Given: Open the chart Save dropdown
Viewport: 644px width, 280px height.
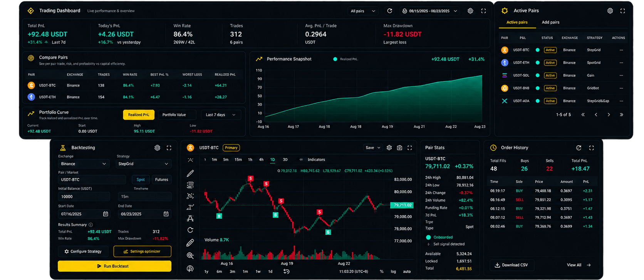Looking at the screenshot, I should click(x=373, y=148).
